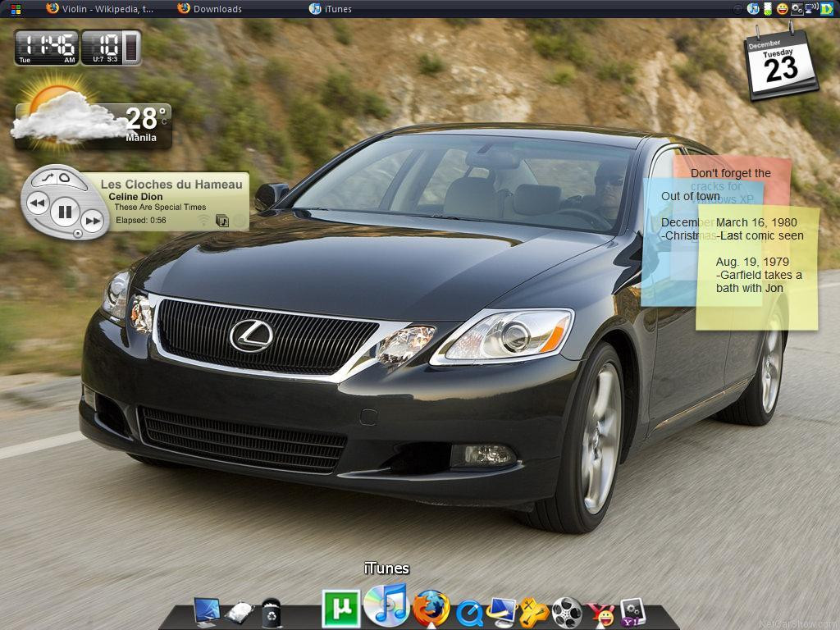Click album name These Are Special Times
Image resolution: width=840 pixels, height=630 pixels.
pos(160,208)
